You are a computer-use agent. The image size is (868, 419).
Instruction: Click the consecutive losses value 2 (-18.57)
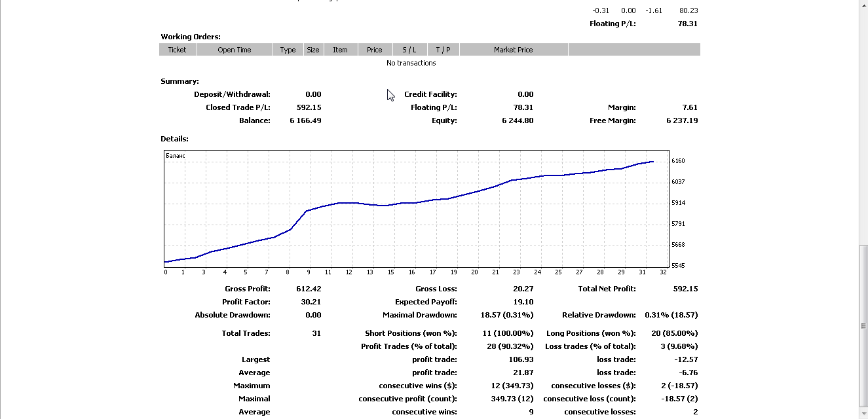click(x=679, y=386)
